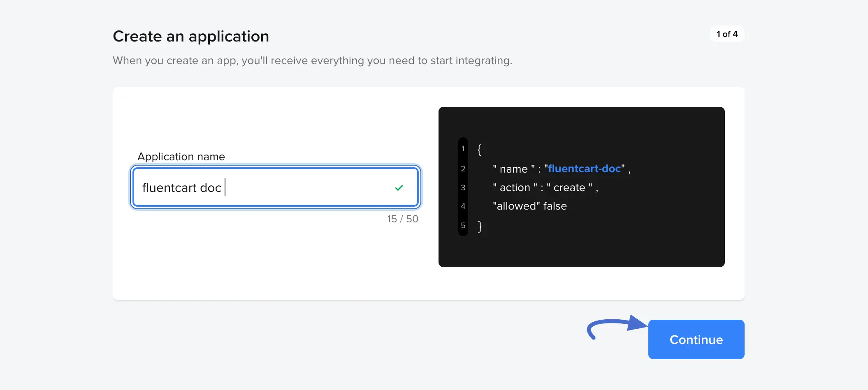Select line number 5 in code gutter
Viewport: 868px width, 390px height.
[463, 226]
